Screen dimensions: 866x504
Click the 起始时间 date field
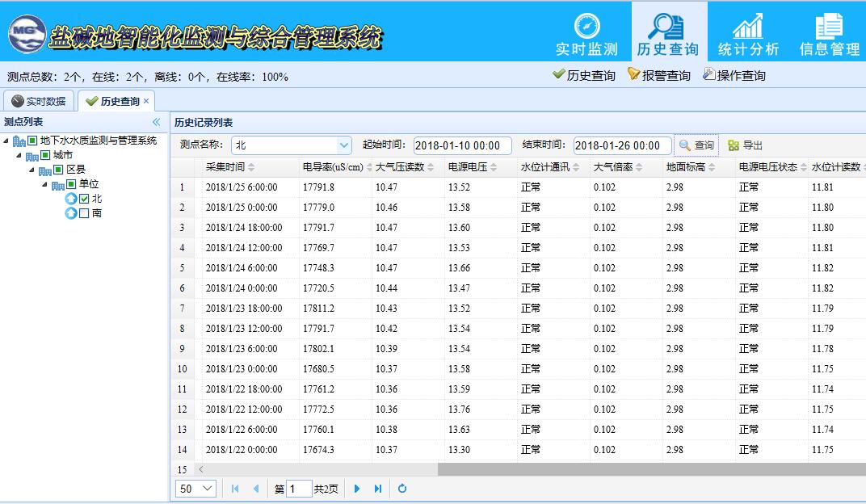tap(462, 145)
